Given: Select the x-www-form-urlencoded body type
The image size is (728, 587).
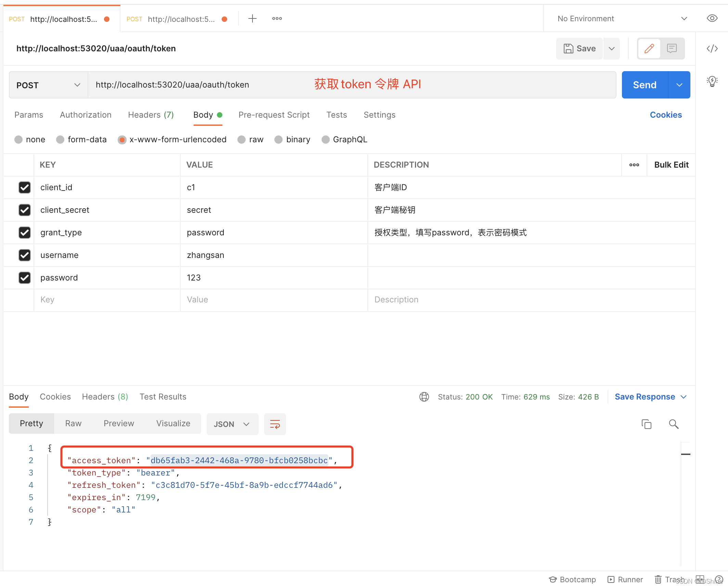Looking at the screenshot, I should 122,140.
